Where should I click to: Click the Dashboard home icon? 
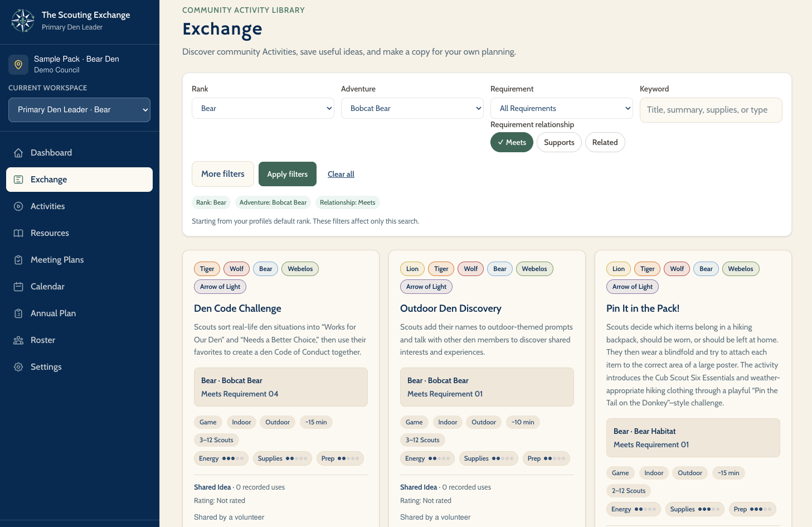coord(18,153)
